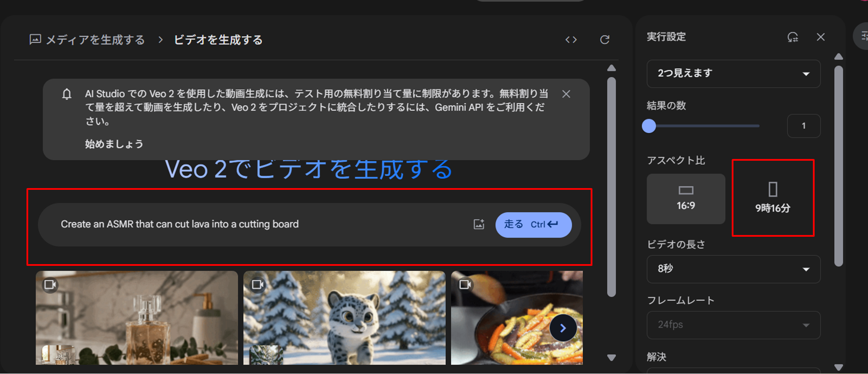
Task: Click メディアを生成する breadcrumb link
Action: (95, 40)
